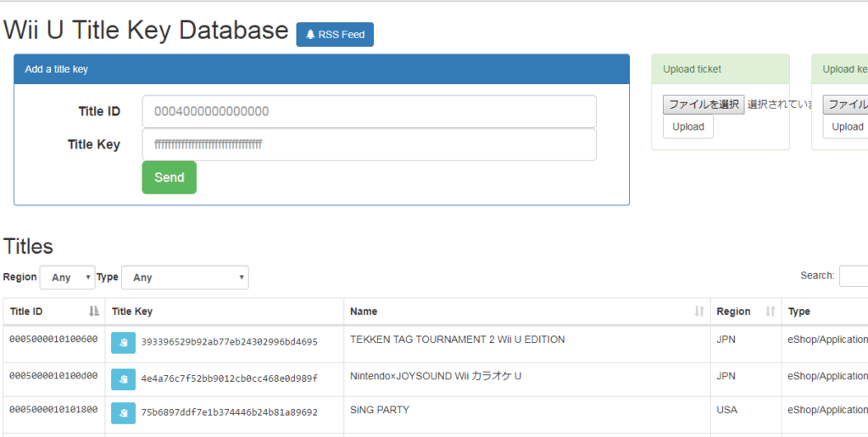
Task: Click the Wii U Title Key Database heading
Action: tap(146, 31)
